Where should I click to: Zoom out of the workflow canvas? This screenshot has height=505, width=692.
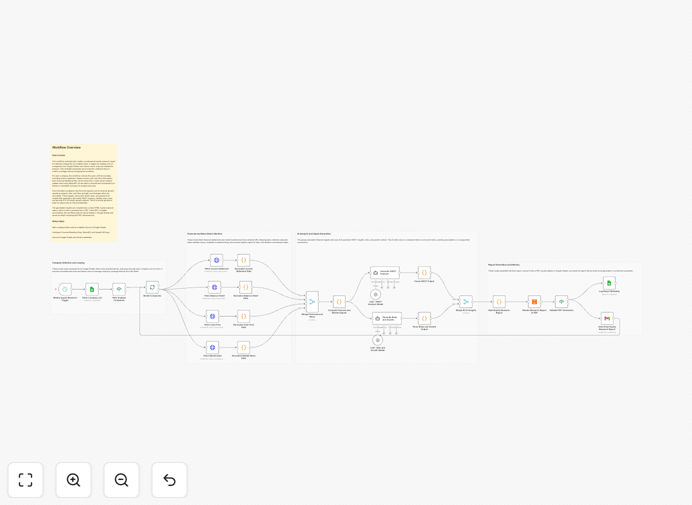point(121,480)
